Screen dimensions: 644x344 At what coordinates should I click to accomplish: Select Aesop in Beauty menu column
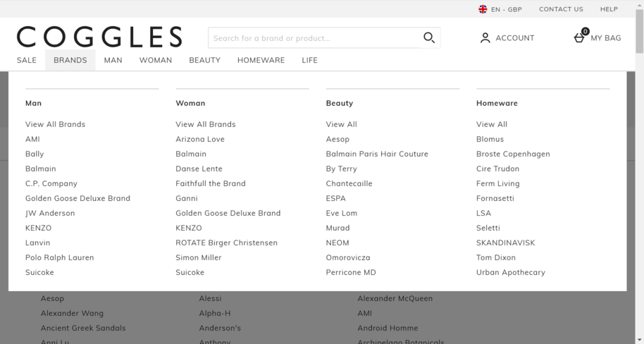(x=338, y=139)
